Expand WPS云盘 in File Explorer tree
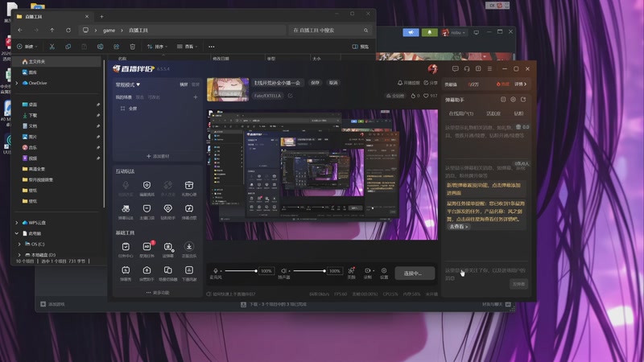Screen dimensions: 644x362 pos(17,223)
